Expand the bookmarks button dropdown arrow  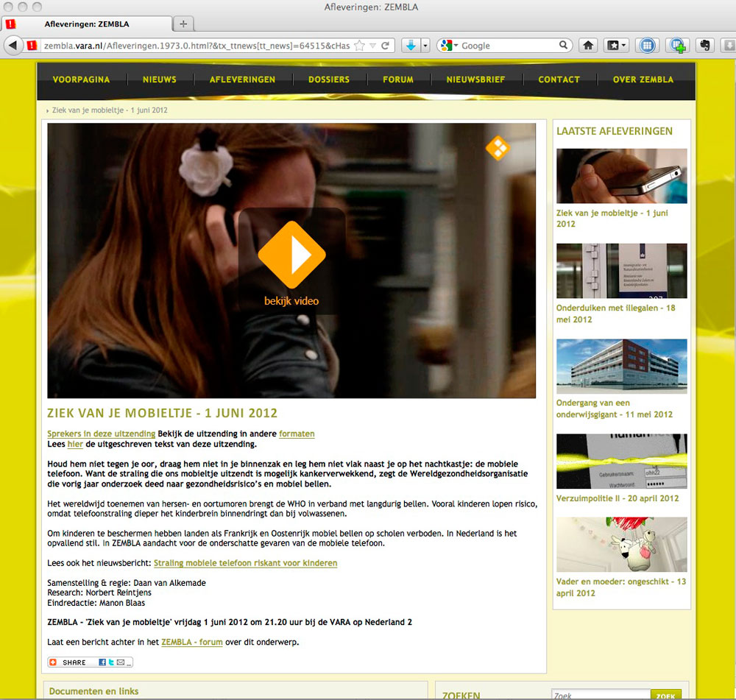(624, 46)
